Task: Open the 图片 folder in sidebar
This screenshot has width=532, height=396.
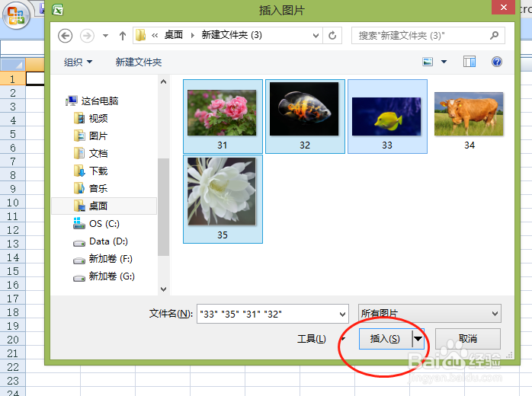Action: pyautogui.click(x=91, y=136)
